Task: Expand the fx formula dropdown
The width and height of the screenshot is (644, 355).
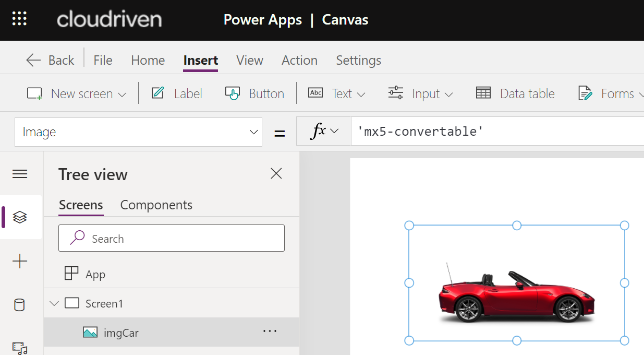Action: pos(324,132)
